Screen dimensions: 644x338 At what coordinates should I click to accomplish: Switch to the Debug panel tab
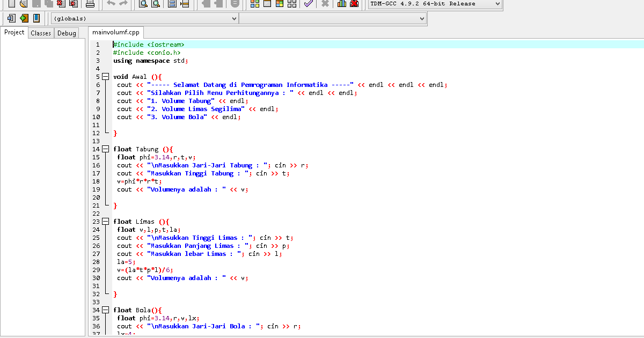67,33
